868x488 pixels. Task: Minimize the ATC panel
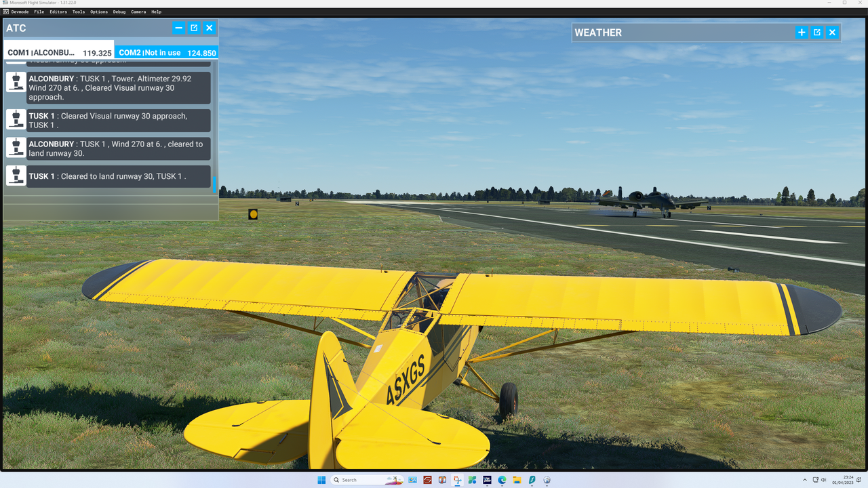coord(179,28)
